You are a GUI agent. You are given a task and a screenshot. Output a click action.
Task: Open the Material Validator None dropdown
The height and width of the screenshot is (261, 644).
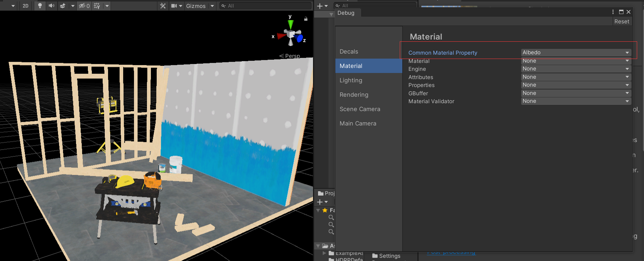pyautogui.click(x=576, y=101)
